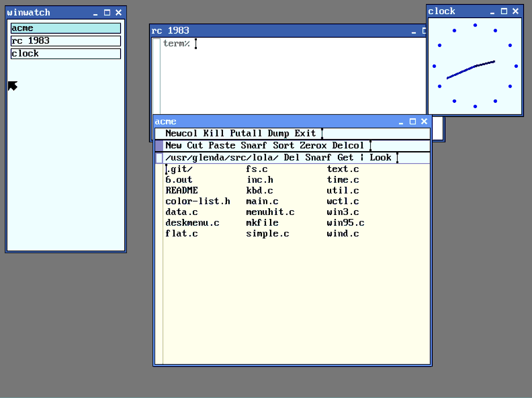This screenshot has height=398, width=532.
Task: Open text.c in acme listing
Action: coord(343,169)
